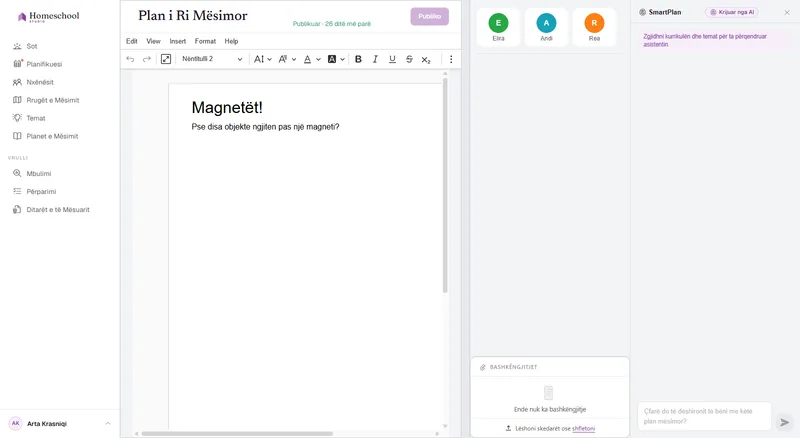
Task: Apply strikethrough formatting
Action: [x=409, y=59]
